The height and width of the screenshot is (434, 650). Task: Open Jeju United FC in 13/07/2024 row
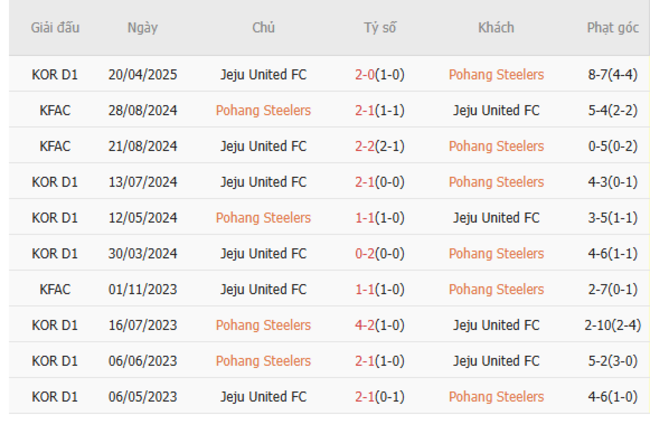(x=263, y=182)
